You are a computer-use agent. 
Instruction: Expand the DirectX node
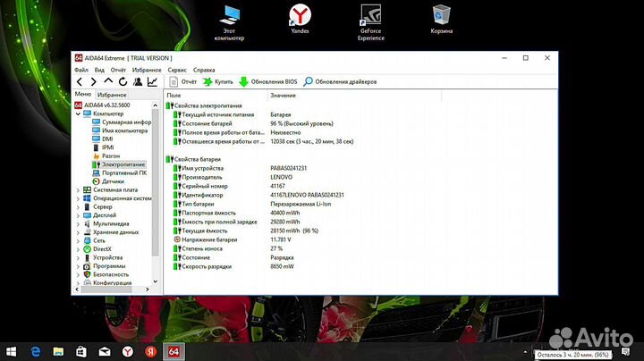78,249
